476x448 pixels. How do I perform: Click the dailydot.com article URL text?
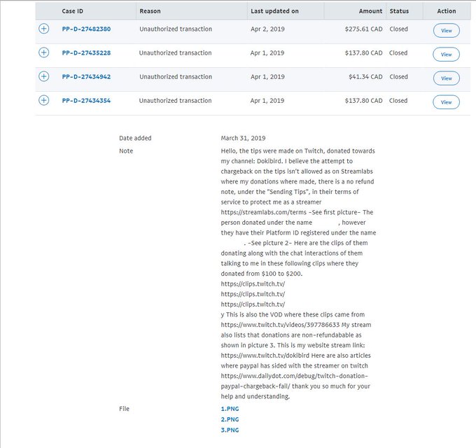tap(295, 381)
